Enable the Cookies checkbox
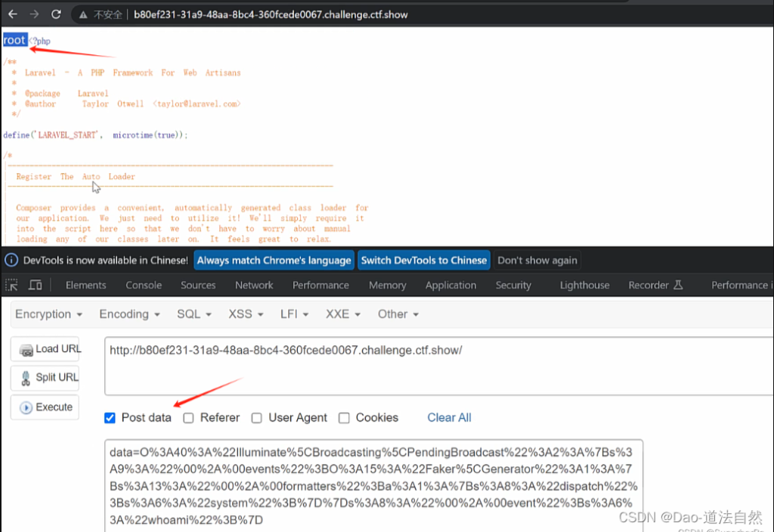Viewport: 774px width, 532px height. (344, 418)
